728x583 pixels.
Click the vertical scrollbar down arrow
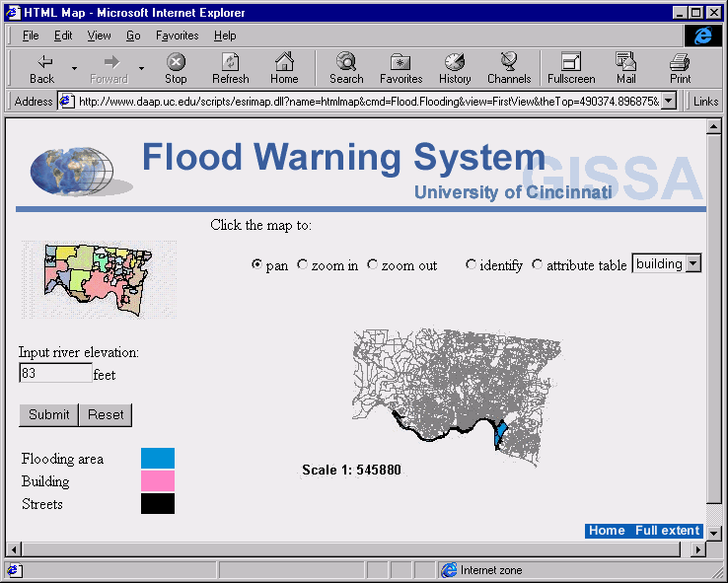[x=713, y=533]
